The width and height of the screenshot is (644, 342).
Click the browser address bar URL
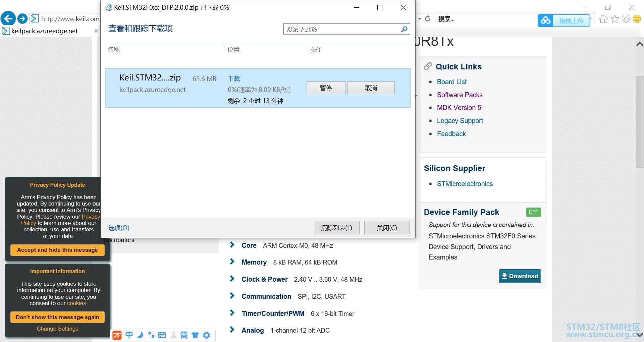click(70, 19)
